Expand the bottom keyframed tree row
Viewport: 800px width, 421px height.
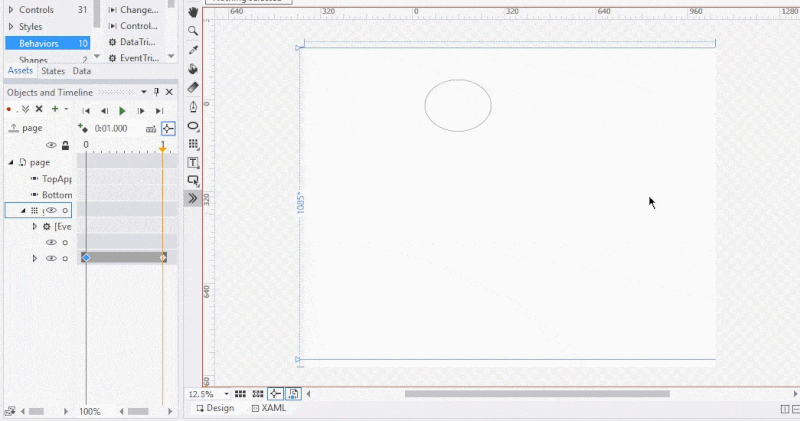tap(35, 258)
